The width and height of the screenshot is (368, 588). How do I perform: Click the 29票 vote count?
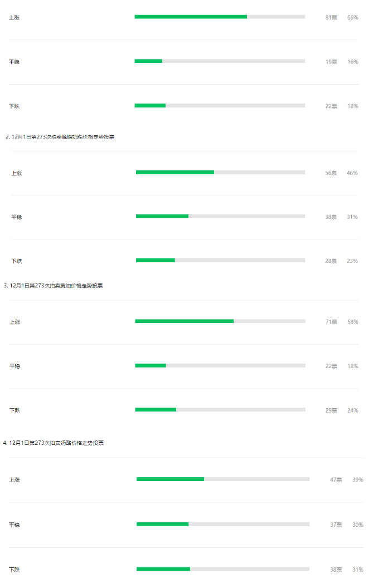[x=331, y=410]
